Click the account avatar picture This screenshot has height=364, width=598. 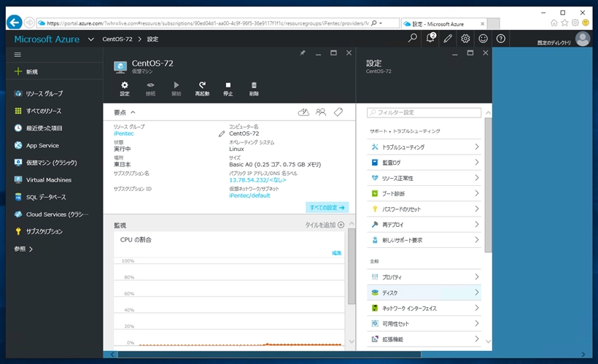pos(583,39)
